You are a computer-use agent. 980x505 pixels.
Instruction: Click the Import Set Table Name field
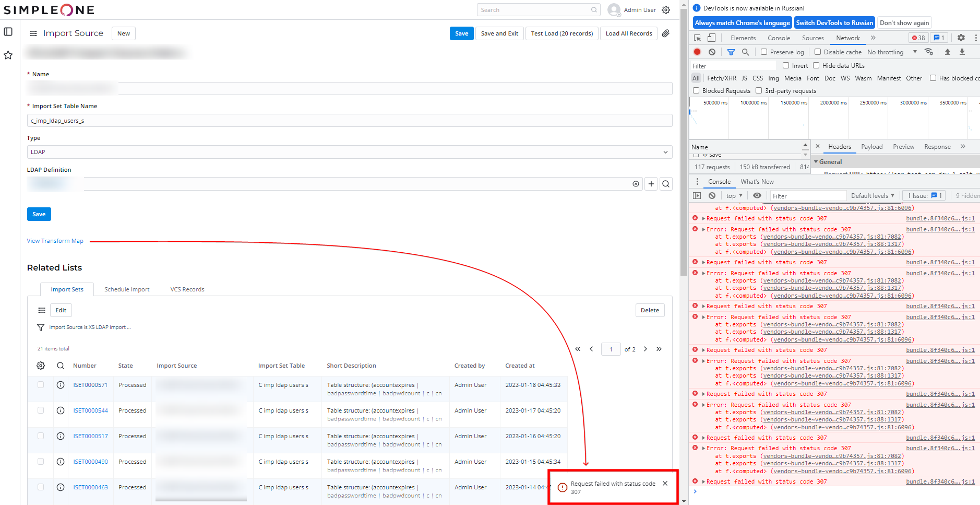click(349, 121)
